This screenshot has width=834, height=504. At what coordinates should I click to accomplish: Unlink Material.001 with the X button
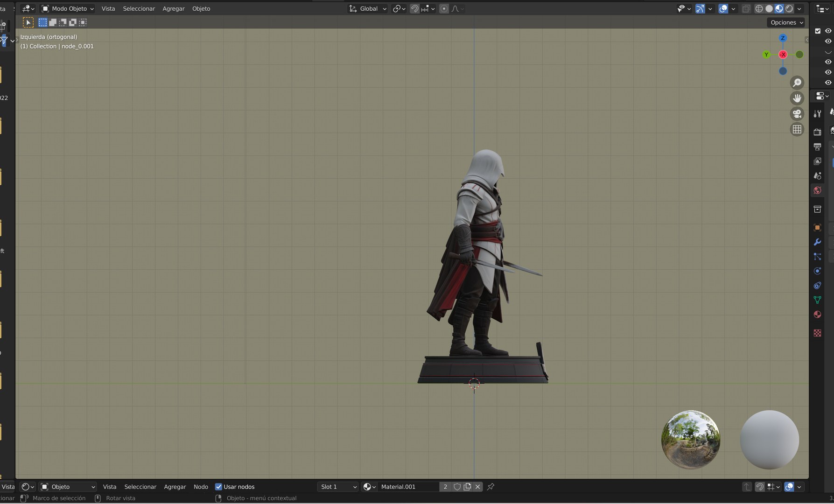[x=477, y=487]
